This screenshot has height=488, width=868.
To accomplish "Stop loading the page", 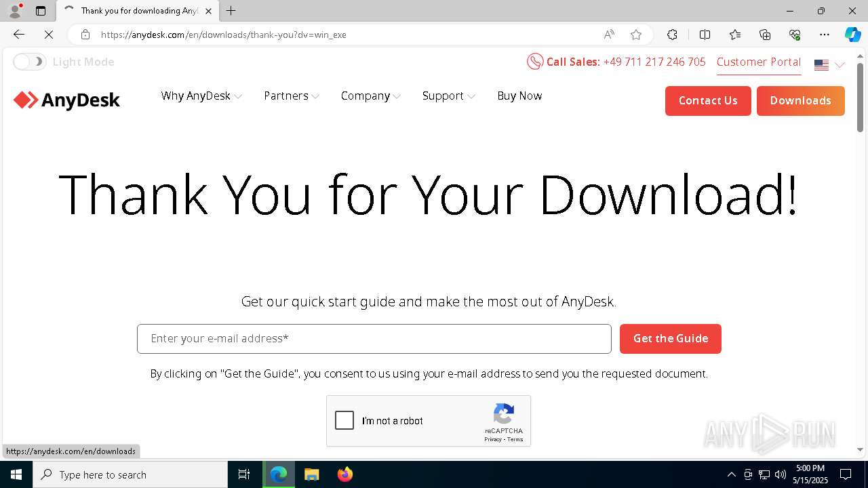I will 49,35.
